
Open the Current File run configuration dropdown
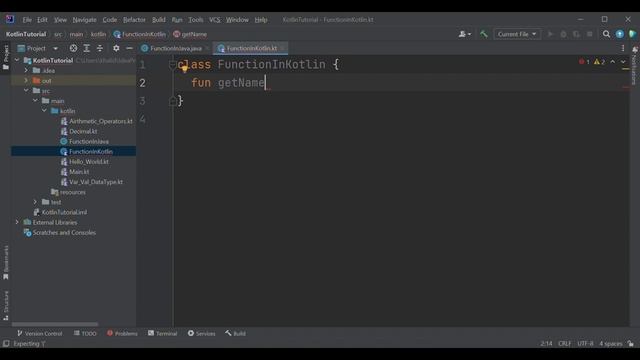(517, 34)
